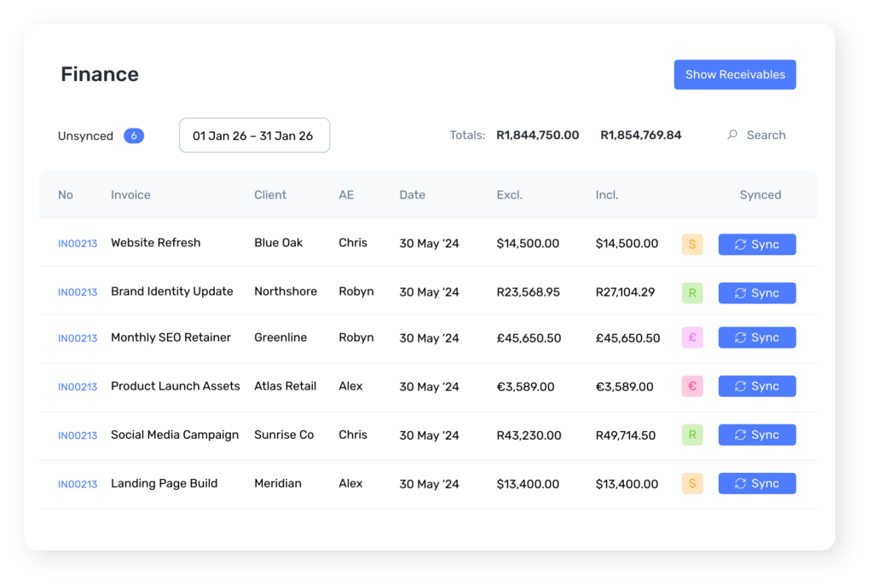The image size is (873, 588).
Task: Click the Meridian client cell
Action: (278, 483)
